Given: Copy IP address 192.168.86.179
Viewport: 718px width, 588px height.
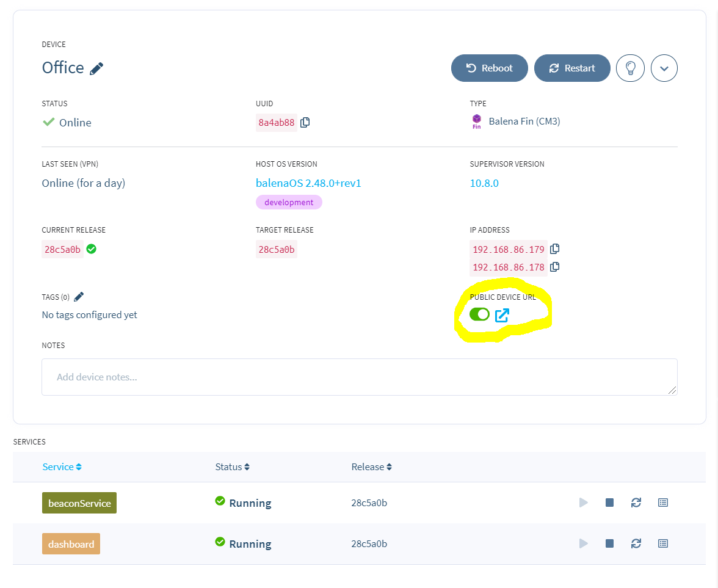Looking at the screenshot, I should (554, 249).
